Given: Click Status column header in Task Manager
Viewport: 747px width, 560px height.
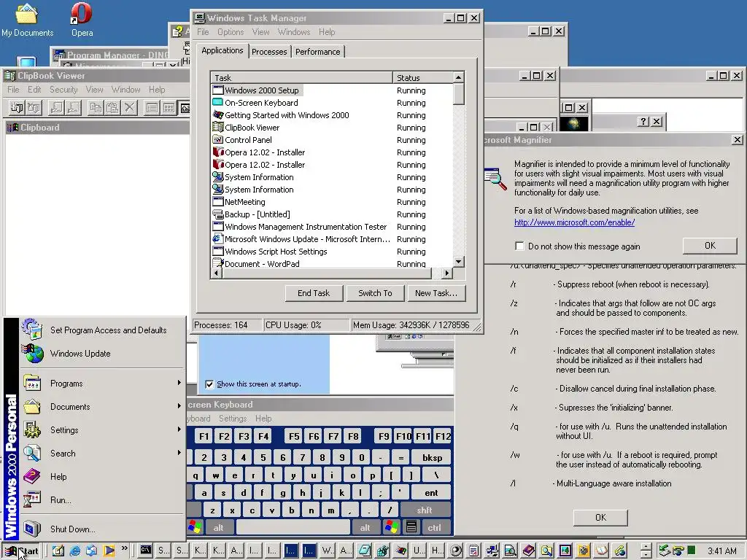Looking at the screenshot, I should [422, 77].
